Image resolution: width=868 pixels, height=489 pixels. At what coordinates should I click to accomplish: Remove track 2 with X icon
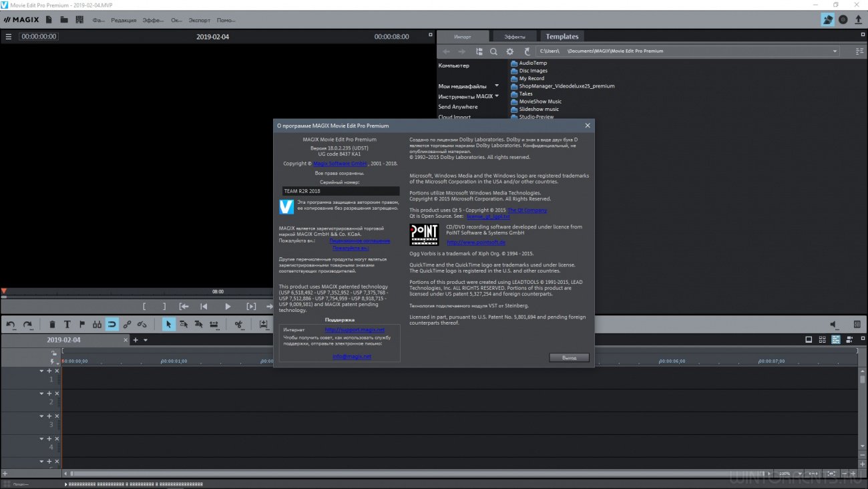(x=57, y=393)
